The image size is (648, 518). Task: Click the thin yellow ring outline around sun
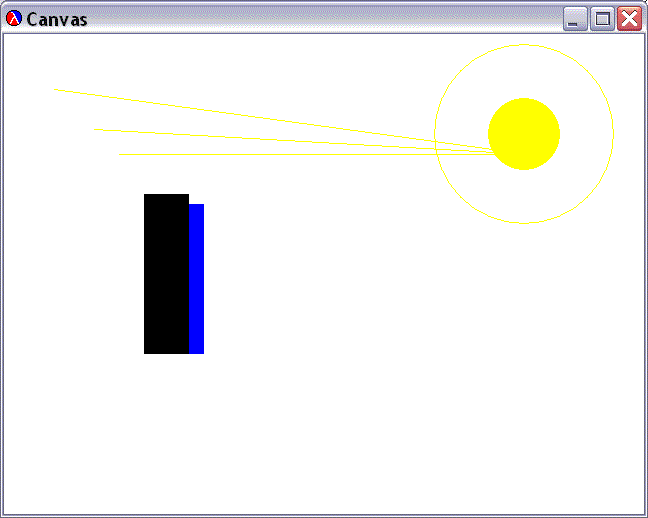pyautogui.click(x=524, y=45)
